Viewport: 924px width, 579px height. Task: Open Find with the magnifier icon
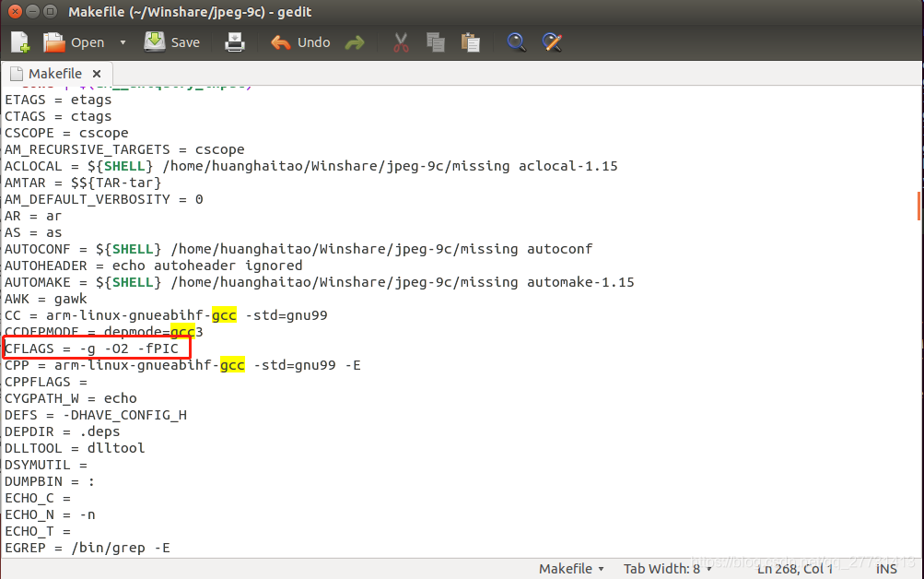[x=516, y=42]
